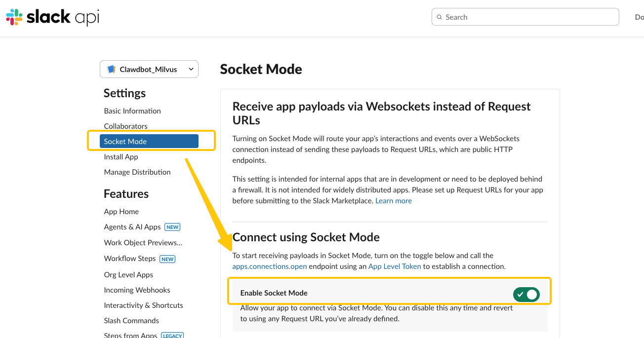
Task: Open Manage Distribution settings
Action: pyautogui.click(x=137, y=172)
